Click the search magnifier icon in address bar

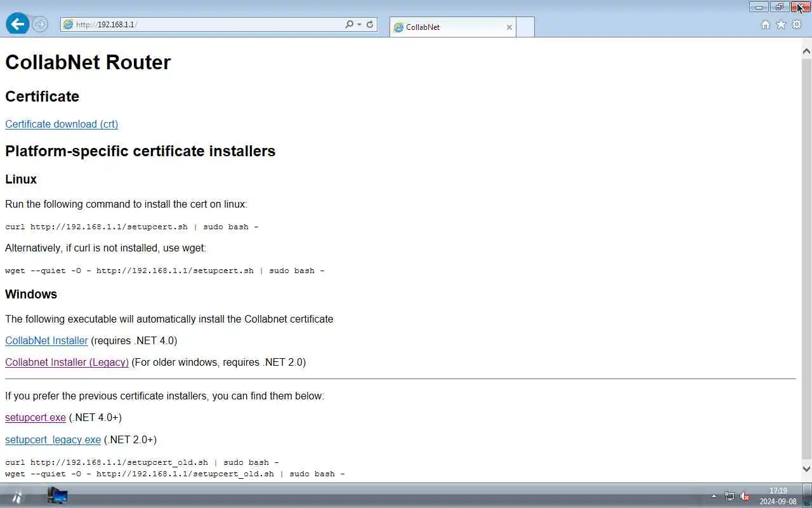pos(349,24)
